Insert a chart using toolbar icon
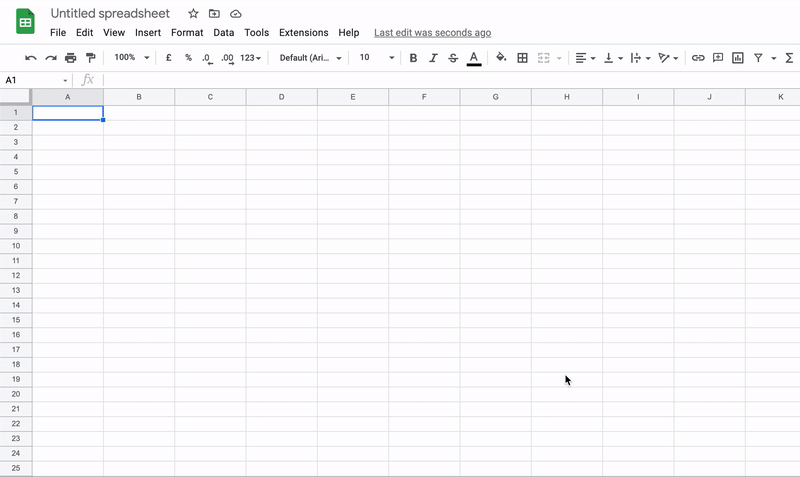The width and height of the screenshot is (800, 477). [x=738, y=58]
